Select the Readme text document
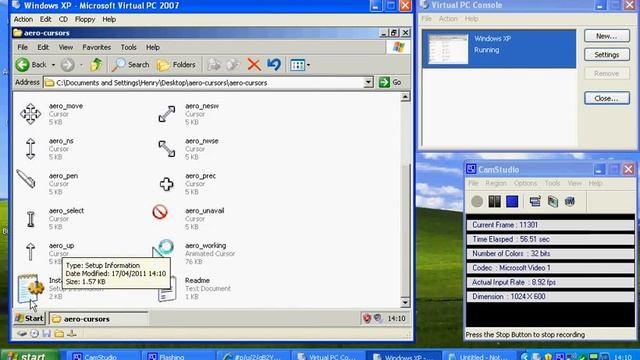Image resolution: width=640 pixels, height=360 pixels. (x=194, y=288)
